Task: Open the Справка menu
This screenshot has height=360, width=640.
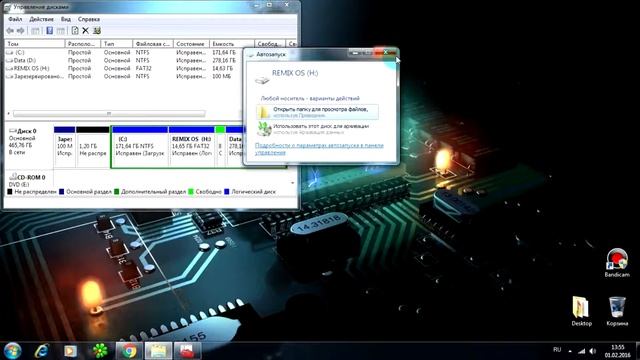Action: (89, 19)
